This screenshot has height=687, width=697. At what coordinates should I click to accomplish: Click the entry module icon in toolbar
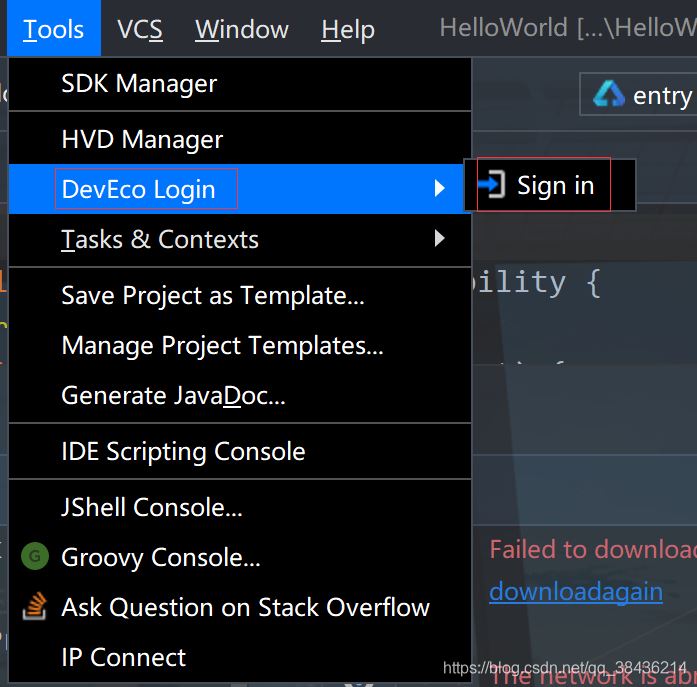point(608,95)
